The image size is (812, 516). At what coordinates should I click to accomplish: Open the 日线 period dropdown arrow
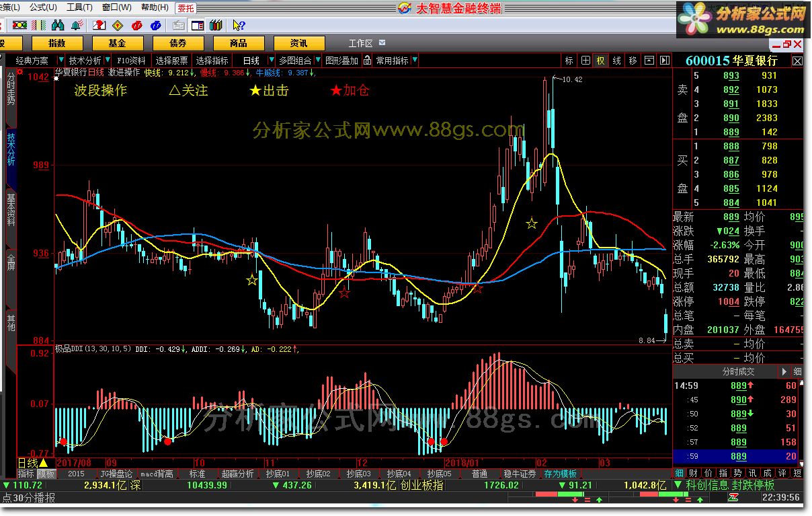point(272,60)
